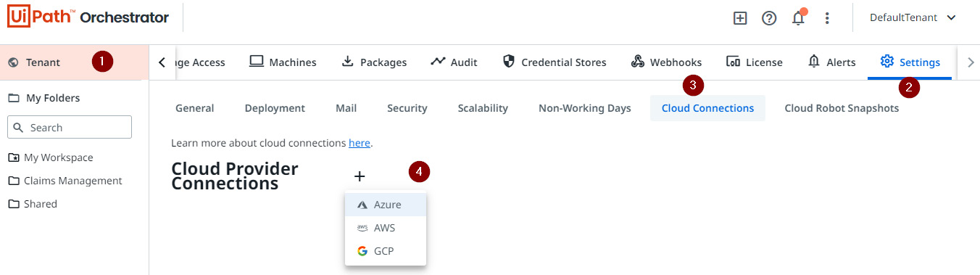Switch to the Packages tab
980x275 pixels.
(374, 62)
